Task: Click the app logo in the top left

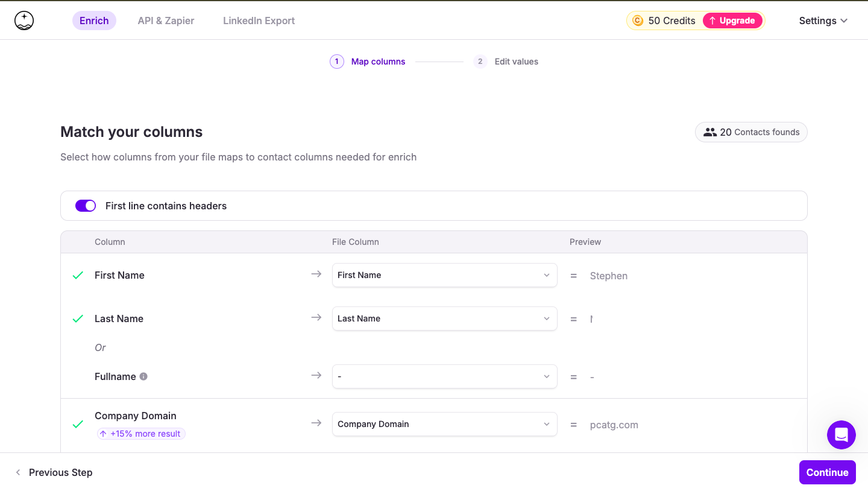Action: [x=24, y=21]
